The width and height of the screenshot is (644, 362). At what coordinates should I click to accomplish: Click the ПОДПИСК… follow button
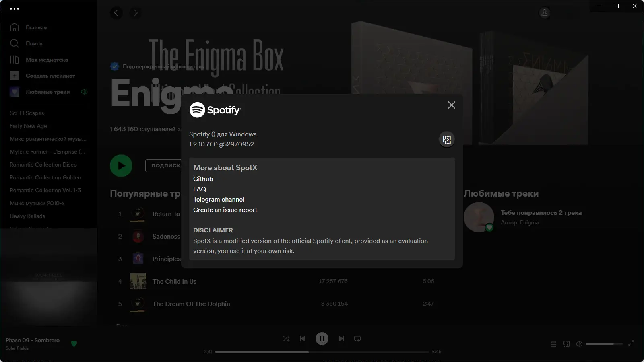point(163,165)
